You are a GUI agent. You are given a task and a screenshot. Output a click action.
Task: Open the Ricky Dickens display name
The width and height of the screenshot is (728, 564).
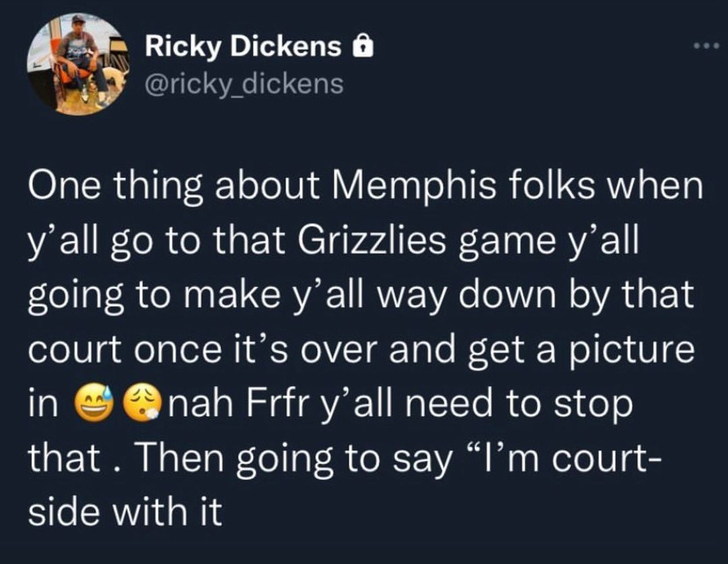coord(243,46)
